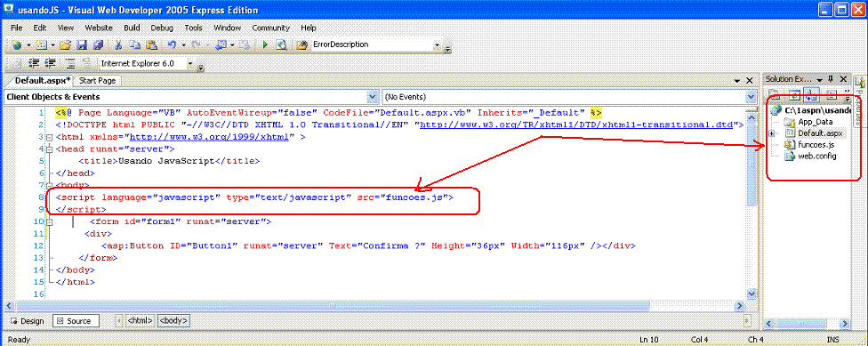Open the Edit menu
This screenshot has height=346, width=868.
[x=39, y=28]
